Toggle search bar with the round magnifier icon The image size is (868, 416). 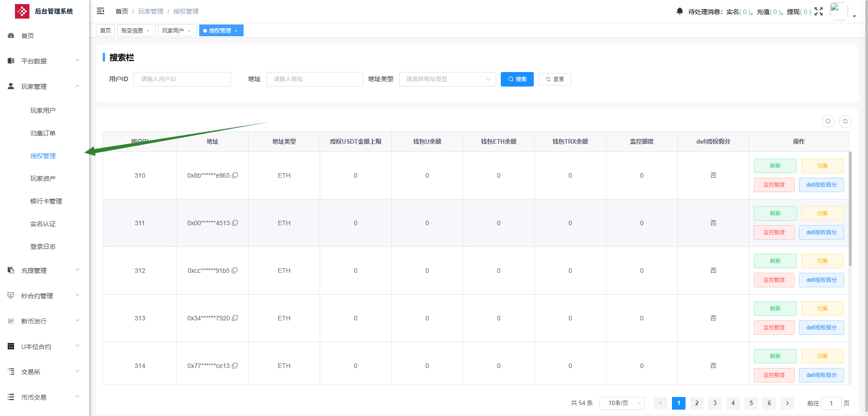click(x=828, y=121)
